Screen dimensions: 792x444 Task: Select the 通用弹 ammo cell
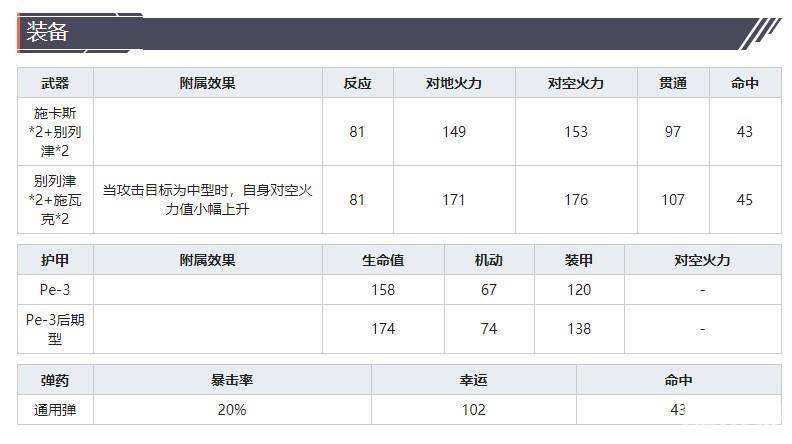[x=55, y=409]
